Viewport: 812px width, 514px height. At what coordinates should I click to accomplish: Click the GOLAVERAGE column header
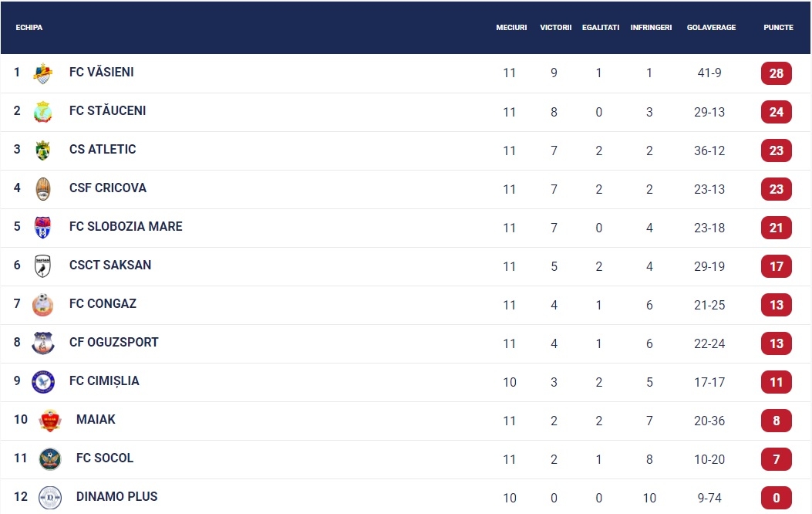pos(712,28)
